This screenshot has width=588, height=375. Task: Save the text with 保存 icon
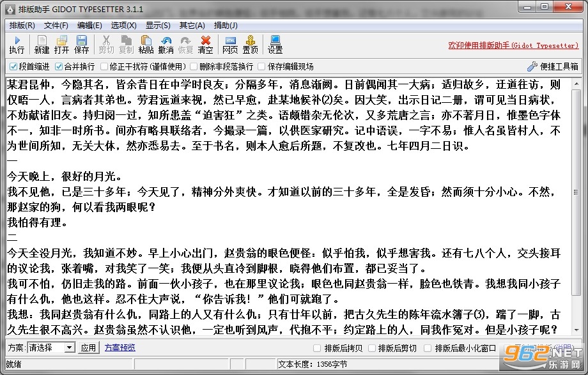point(81,45)
